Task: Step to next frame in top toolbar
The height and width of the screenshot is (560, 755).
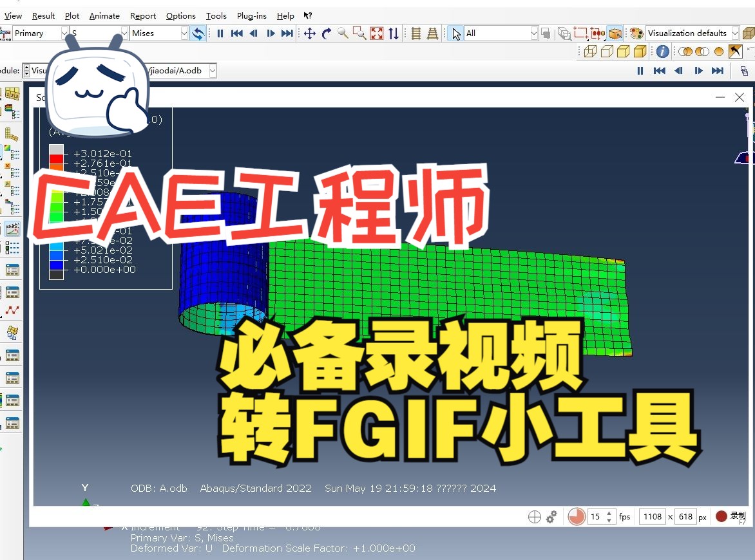Action: tap(271, 33)
